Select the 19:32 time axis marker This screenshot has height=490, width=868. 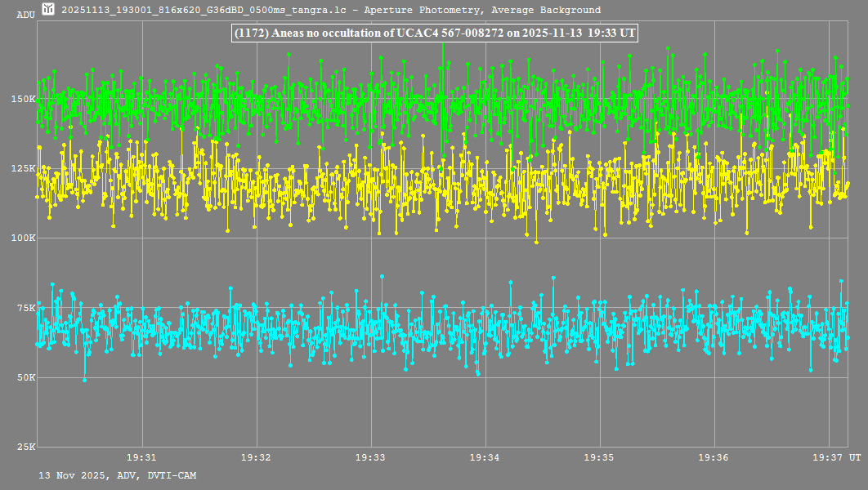(257, 458)
